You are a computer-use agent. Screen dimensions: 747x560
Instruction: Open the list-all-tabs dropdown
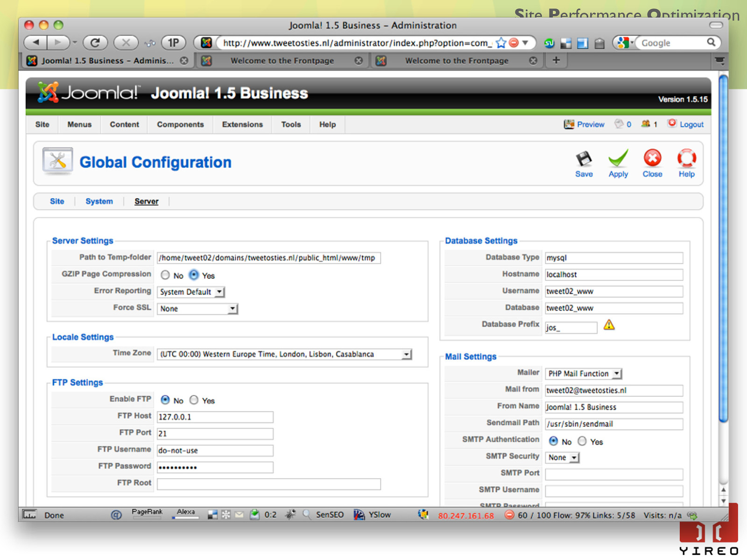(x=719, y=60)
